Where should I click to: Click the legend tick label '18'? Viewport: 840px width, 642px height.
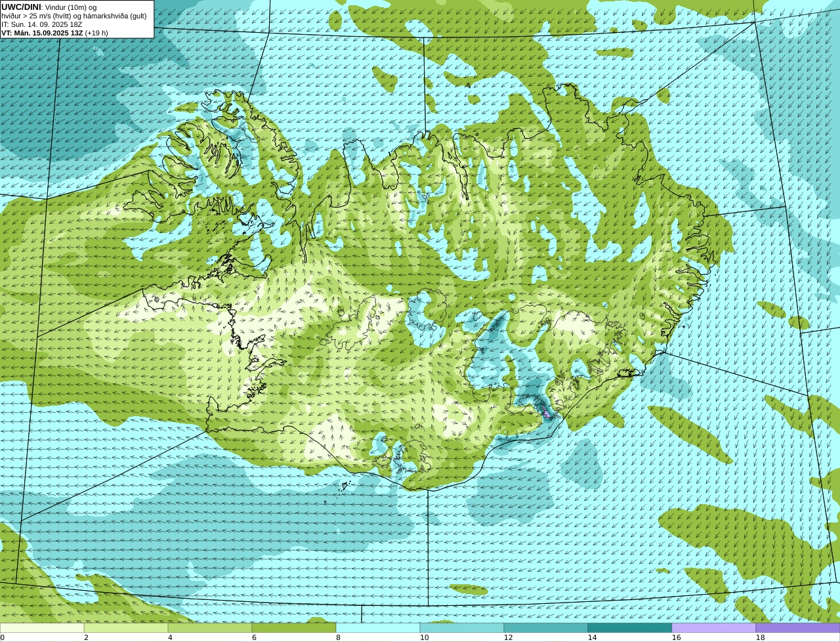click(x=760, y=637)
